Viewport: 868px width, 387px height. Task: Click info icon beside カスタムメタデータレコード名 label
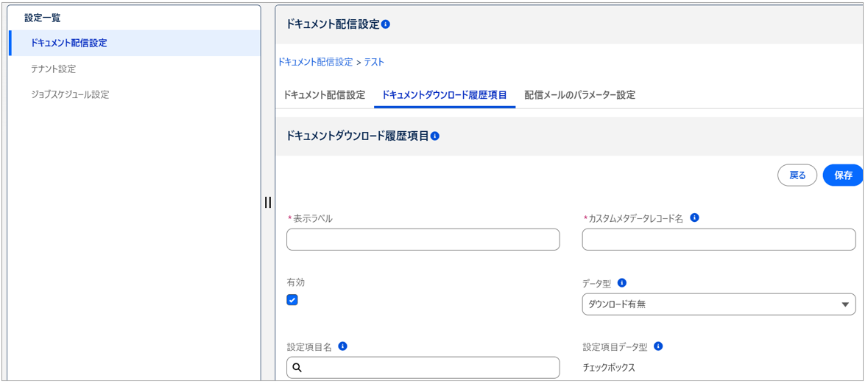click(x=694, y=218)
